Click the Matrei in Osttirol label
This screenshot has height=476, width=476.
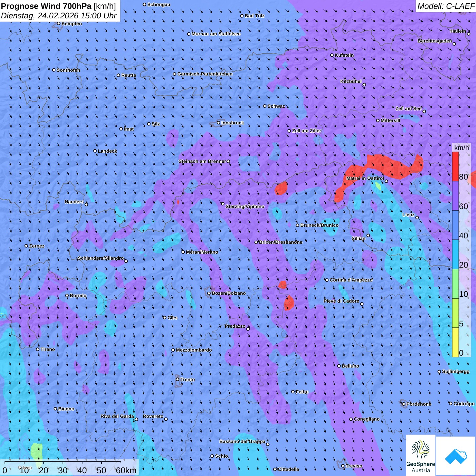coord(365,178)
